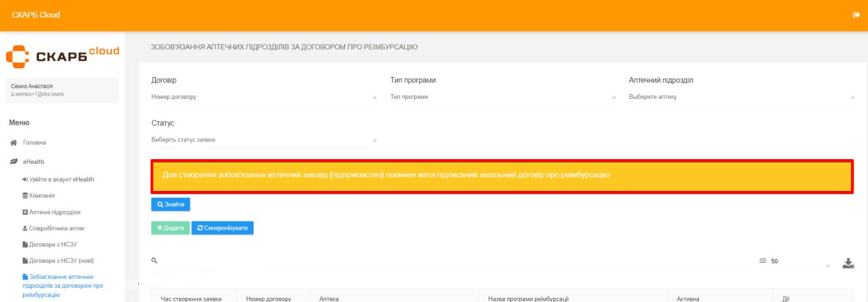The image size is (868, 302).
Task: Click the database icon beside Компанія
Action: 25,196
